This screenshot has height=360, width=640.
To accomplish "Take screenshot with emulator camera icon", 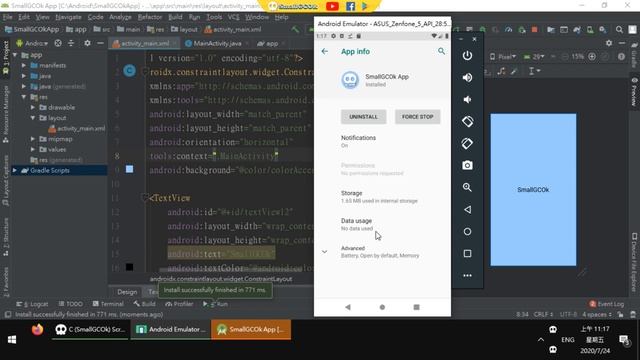I will pyautogui.click(x=467, y=165).
